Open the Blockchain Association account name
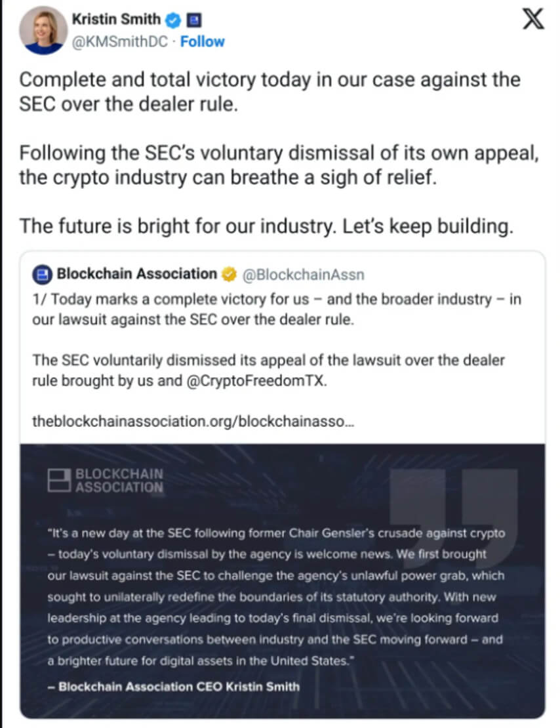This screenshot has height=728, width=560. pyautogui.click(x=136, y=274)
